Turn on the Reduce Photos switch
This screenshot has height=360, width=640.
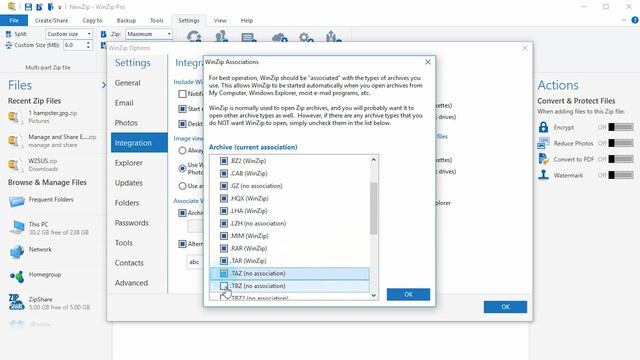[x=621, y=143]
